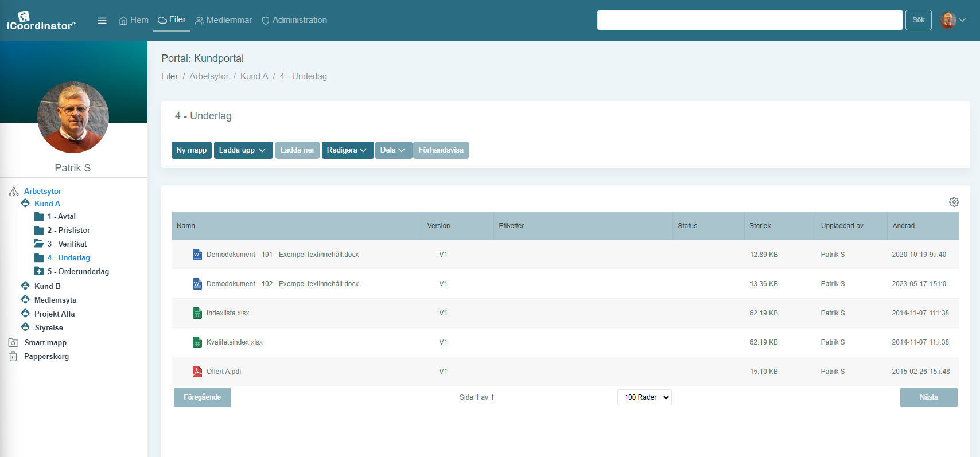The width and height of the screenshot is (980, 457).
Task: Click the Nästa page button
Action: pos(928,397)
